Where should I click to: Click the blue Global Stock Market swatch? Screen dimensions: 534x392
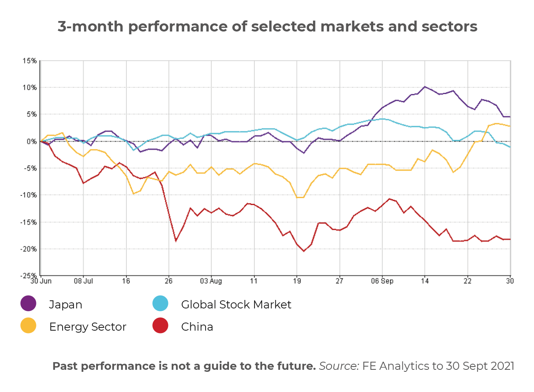click(x=160, y=303)
